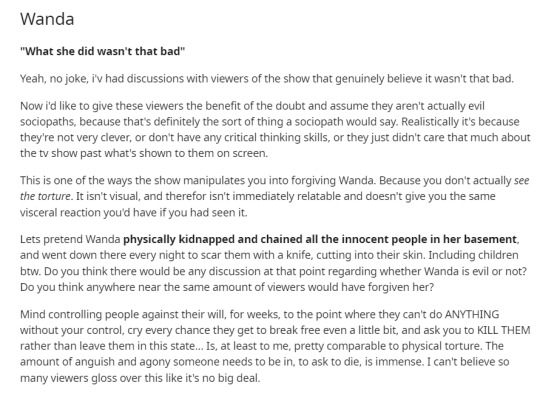This screenshot has height=414, width=540.
Task: Click the question ending "would have forgiven her?"
Action: pos(227,287)
